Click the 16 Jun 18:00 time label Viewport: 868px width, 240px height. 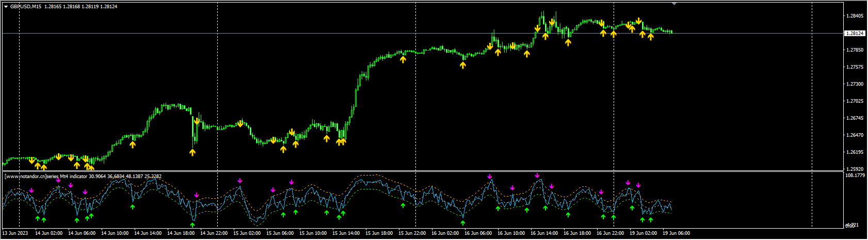point(577,233)
